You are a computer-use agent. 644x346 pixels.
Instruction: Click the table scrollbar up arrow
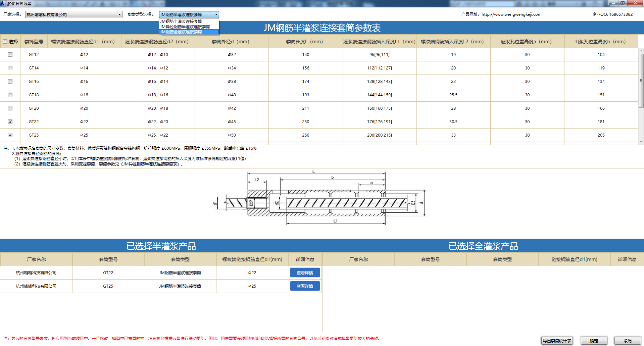(641, 51)
